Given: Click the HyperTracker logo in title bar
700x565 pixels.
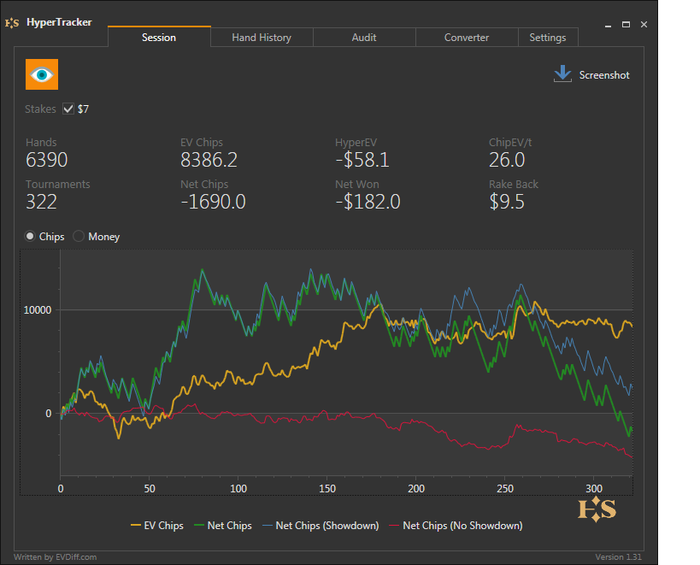Looking at the screenshot, I should [x=14, y=22].
